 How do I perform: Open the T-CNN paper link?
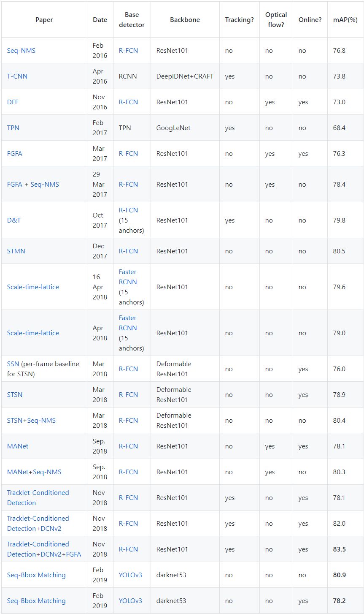pyautogui.click(x=17, y=76)
